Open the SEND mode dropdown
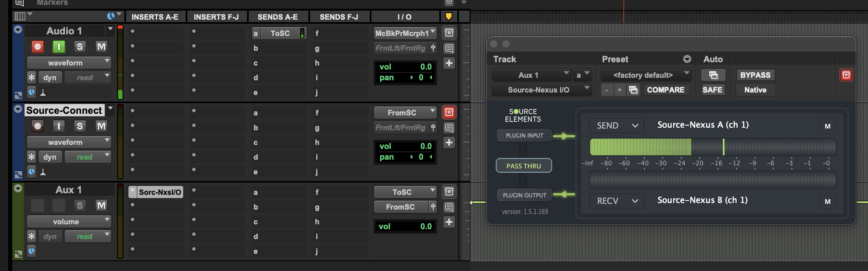The width and height of the screenshot is (868, 271). pyautogui.click(x=616, y=126)
